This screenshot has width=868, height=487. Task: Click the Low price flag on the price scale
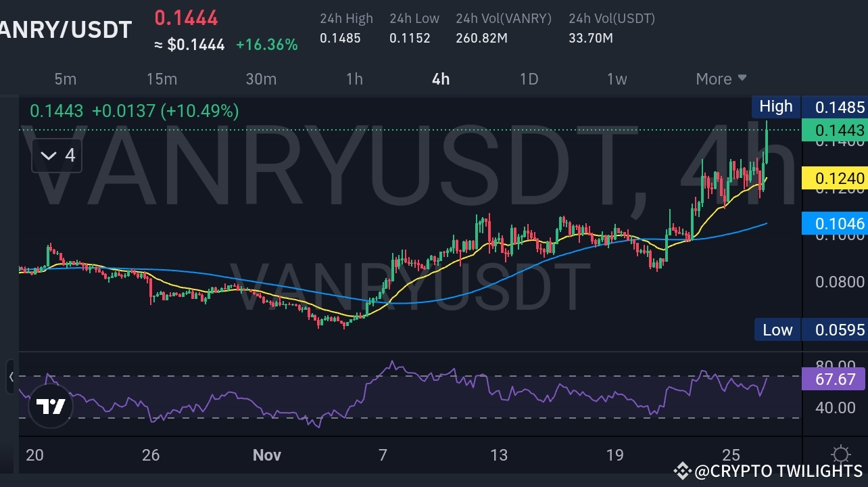pos(777,329)
